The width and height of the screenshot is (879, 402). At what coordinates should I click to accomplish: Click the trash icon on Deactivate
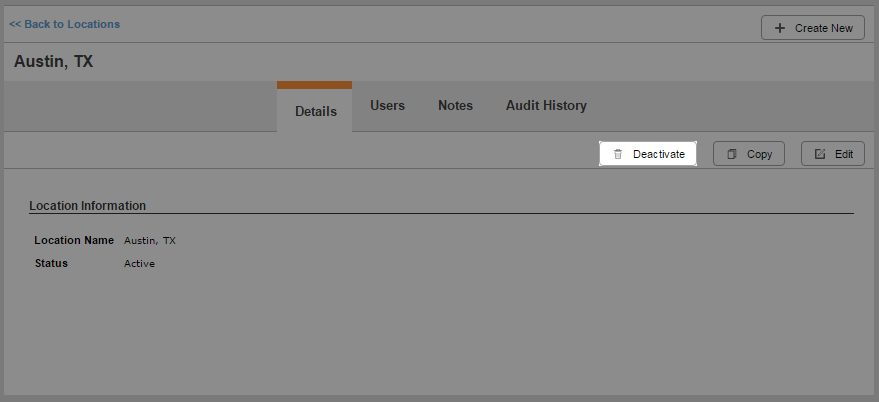pos(618,154)
